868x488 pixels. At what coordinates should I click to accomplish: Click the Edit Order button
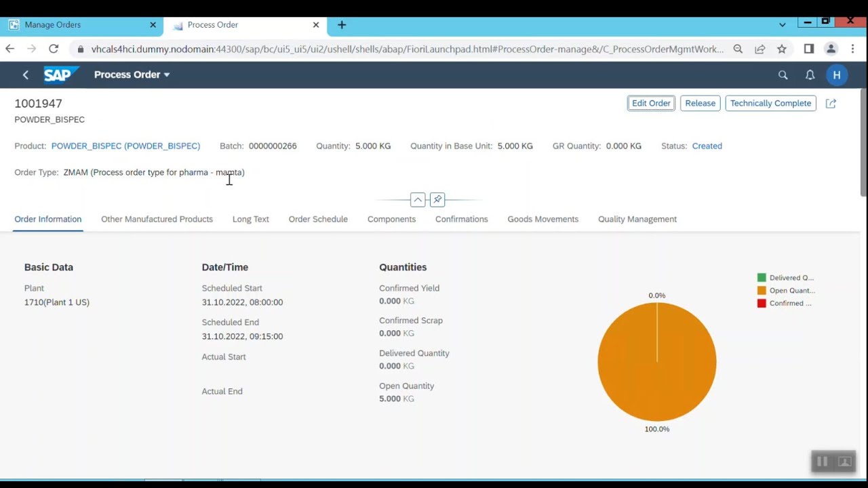coord(651,103)
